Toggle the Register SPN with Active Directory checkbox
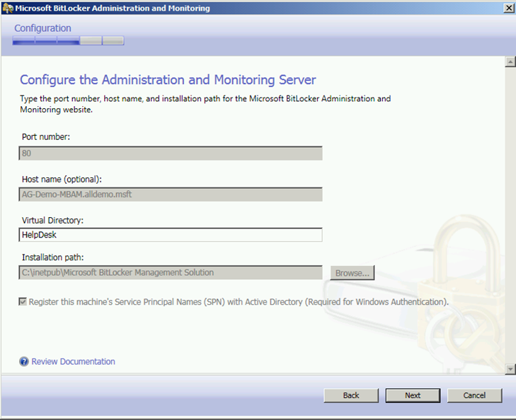Image resolution: width=516 pixels, height=420 pixels. [23, 302]
